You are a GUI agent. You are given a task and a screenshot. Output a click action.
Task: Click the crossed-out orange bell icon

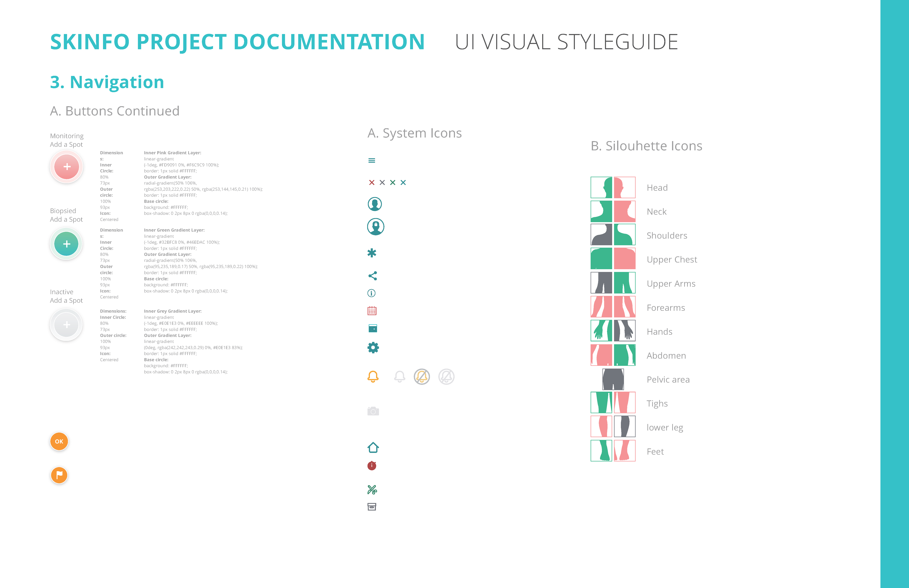422,377
